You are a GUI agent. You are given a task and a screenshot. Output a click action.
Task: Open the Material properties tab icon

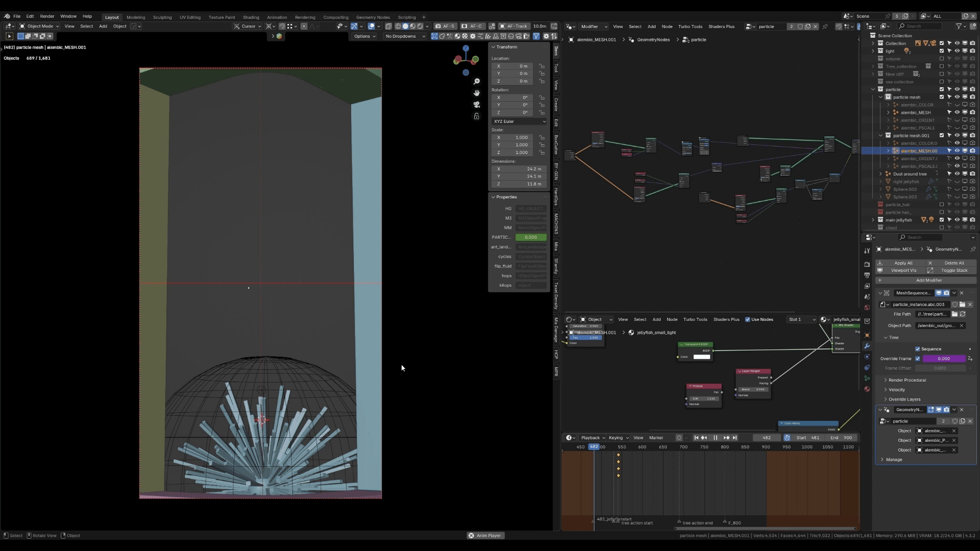pyautogui.click(x=867, y=389)
